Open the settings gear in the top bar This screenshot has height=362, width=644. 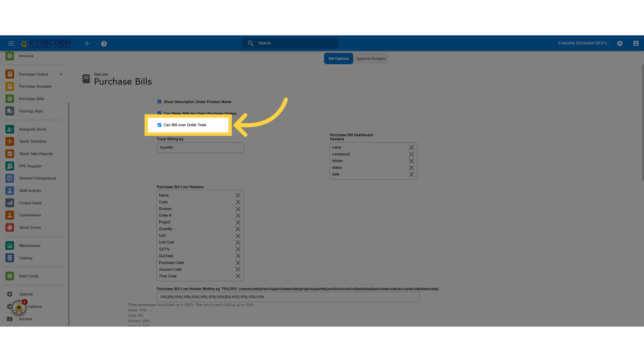coord(620,43)
